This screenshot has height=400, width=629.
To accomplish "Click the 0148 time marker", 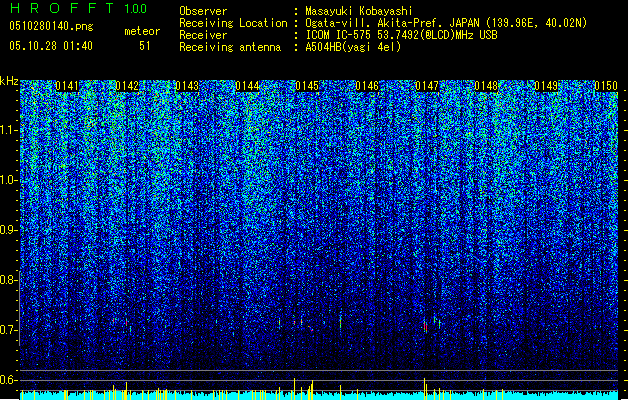I will (x=486, y=86).
